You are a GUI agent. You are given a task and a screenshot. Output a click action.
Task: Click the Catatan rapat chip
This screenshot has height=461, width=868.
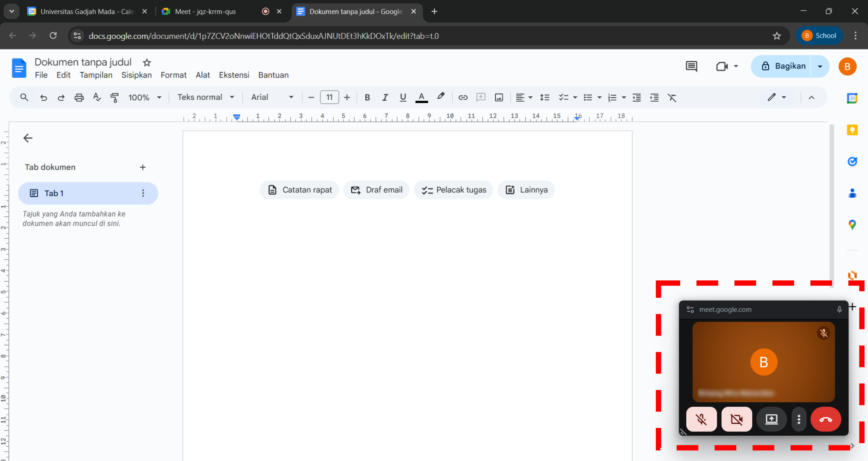tap(300, 190)
